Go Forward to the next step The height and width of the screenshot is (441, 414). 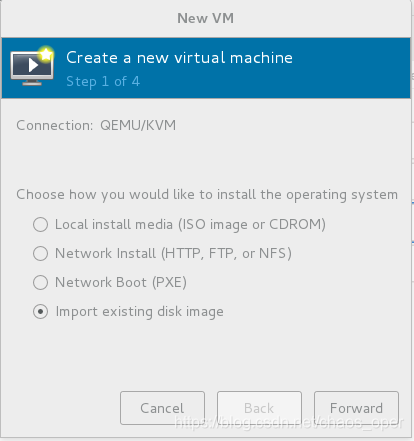tap(356, 408)
